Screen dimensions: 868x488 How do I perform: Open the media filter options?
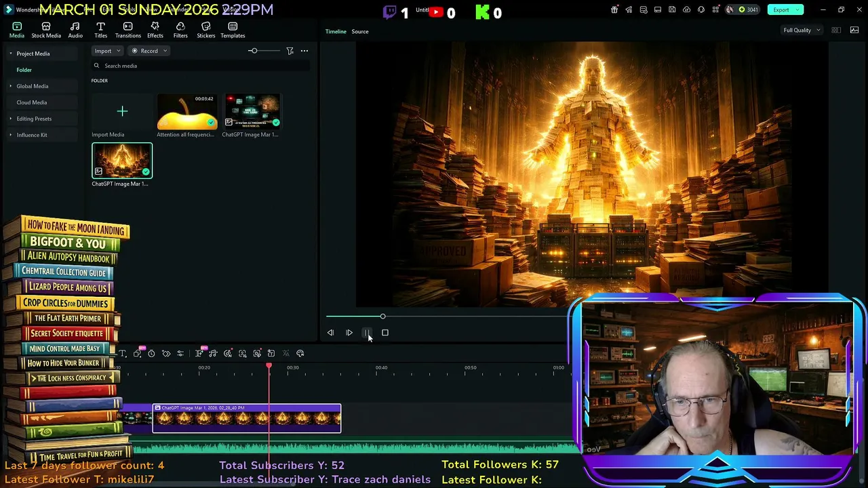click(290, 51)
